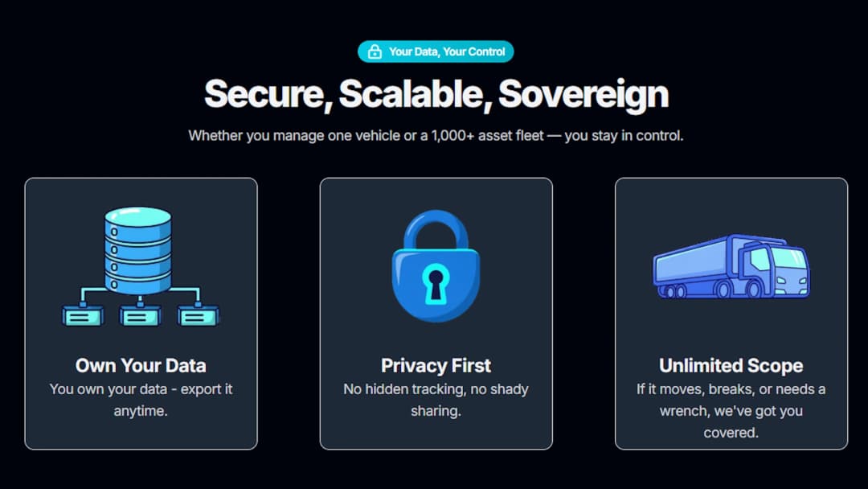Click the "Unlimited Scope" card title
Image resolution: width=868 pixels, height=489 pixels.
(731, 366)
